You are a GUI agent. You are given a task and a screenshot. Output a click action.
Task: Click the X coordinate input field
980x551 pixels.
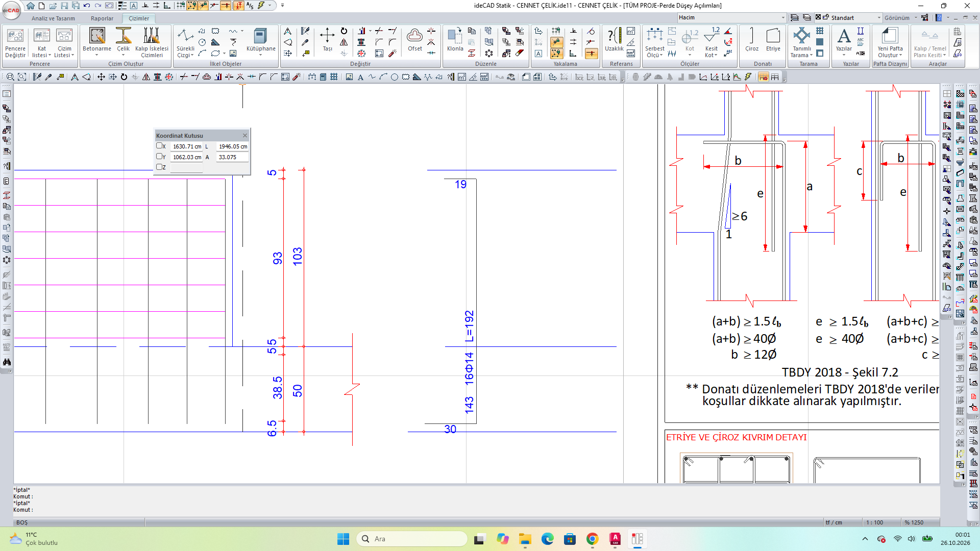pyautogui.click(x=187, y=146)
